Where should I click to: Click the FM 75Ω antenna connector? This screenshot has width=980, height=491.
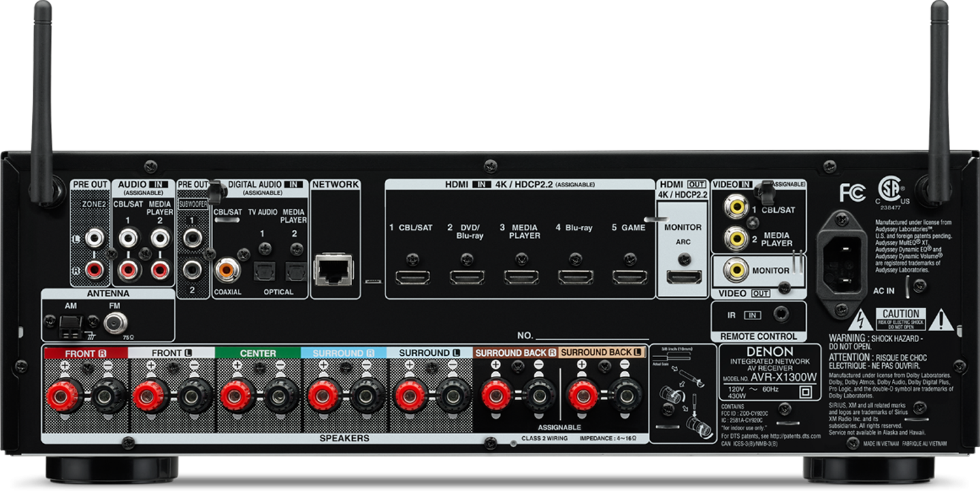[x=116, y=323]
